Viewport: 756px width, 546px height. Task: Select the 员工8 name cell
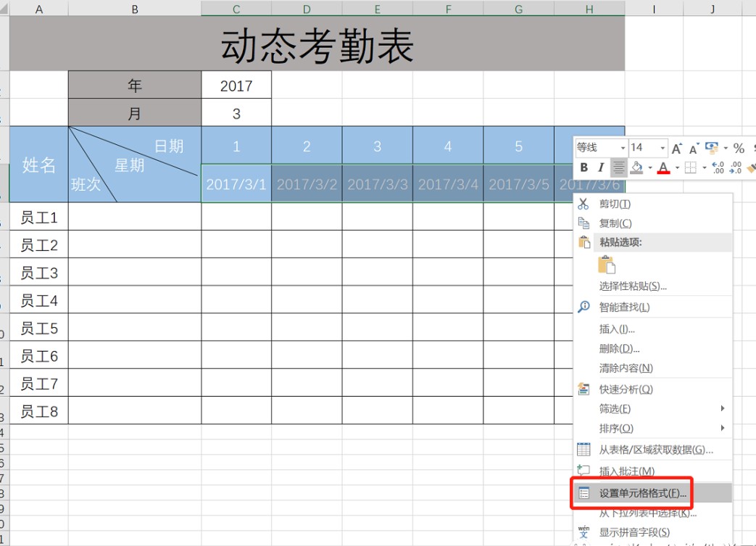click(39, 411)
